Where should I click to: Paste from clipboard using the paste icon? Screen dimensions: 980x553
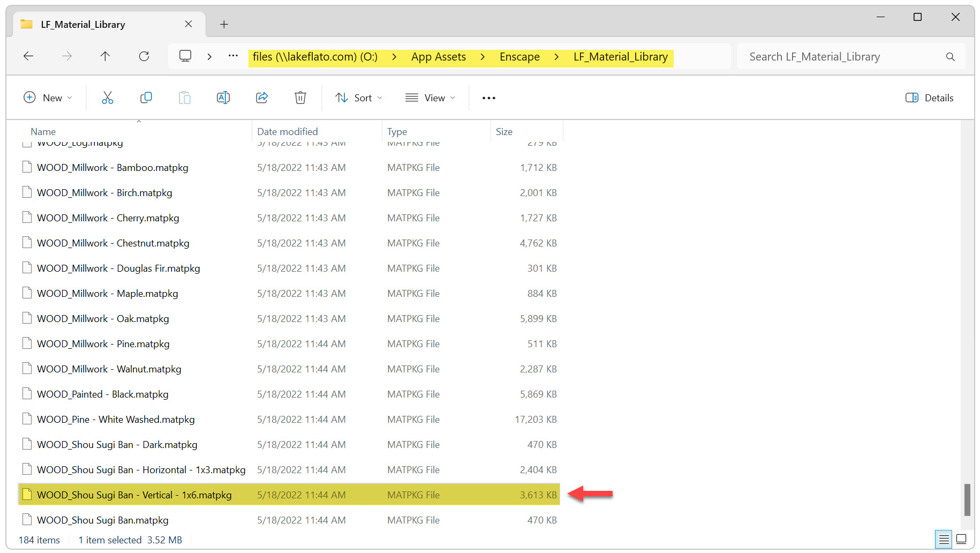click(x=184, y=98)
